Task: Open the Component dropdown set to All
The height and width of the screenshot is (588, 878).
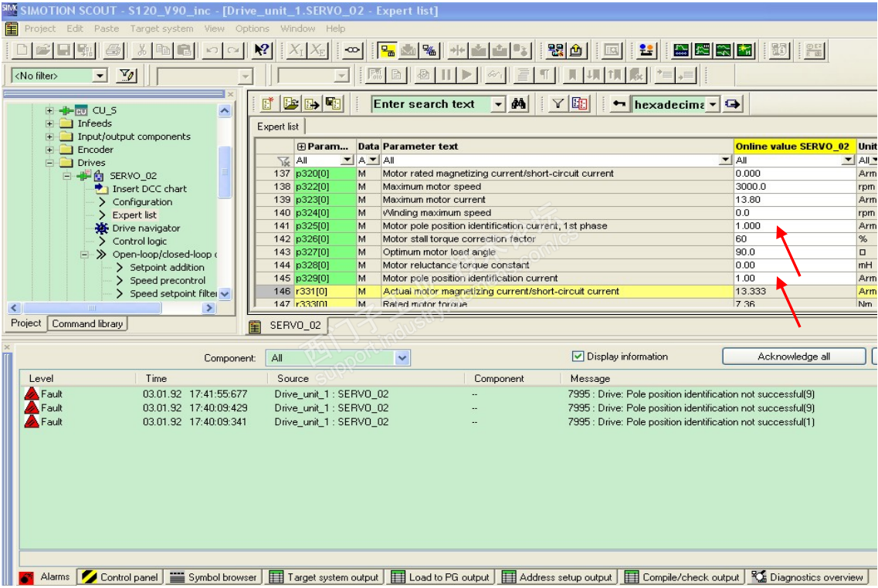Action: 402,358
